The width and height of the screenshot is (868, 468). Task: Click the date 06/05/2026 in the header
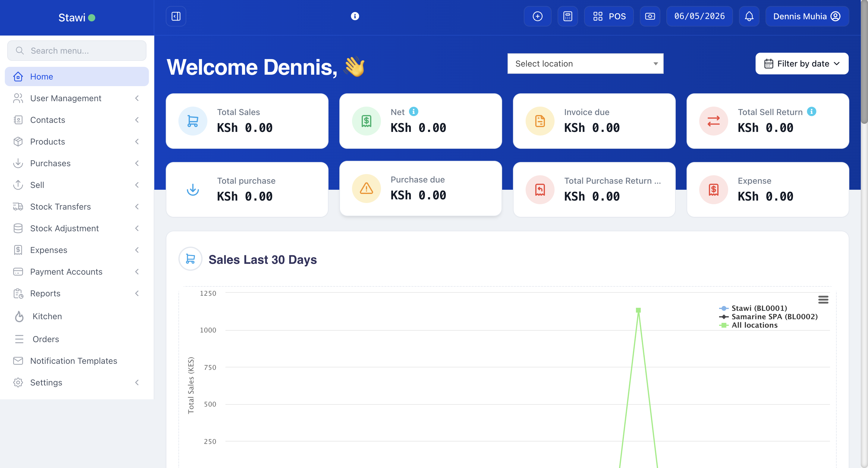(700, 16)
